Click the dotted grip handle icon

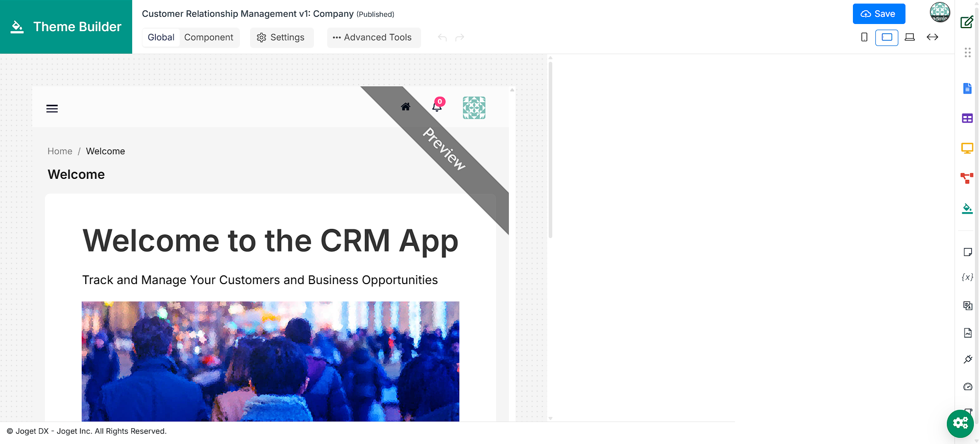coord(967,52)
